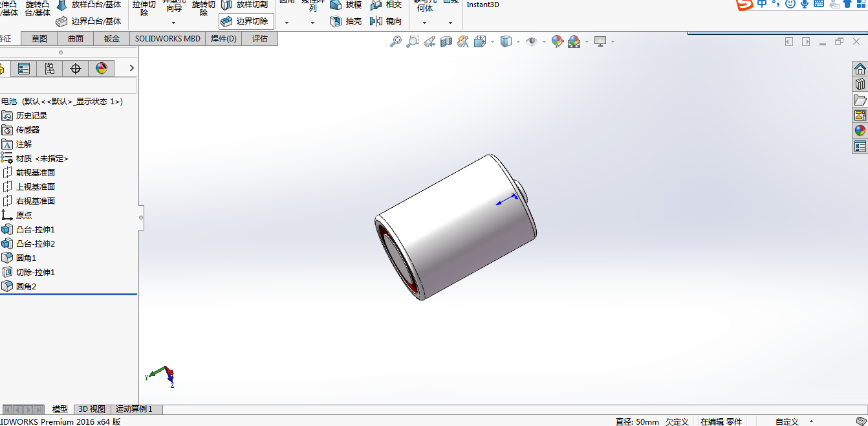The height and width of the screenshot is (426, 868).
Task: Select the 传感器 (Sensors) tree item
Action: [21, 130]
